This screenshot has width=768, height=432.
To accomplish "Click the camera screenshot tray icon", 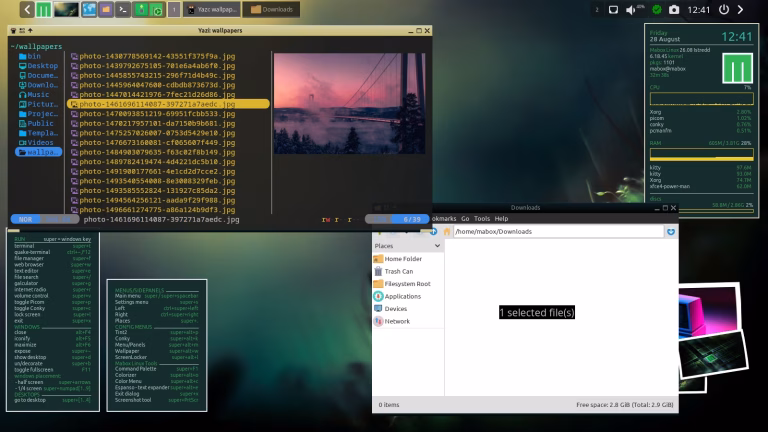I will click(x=674, y=9).
